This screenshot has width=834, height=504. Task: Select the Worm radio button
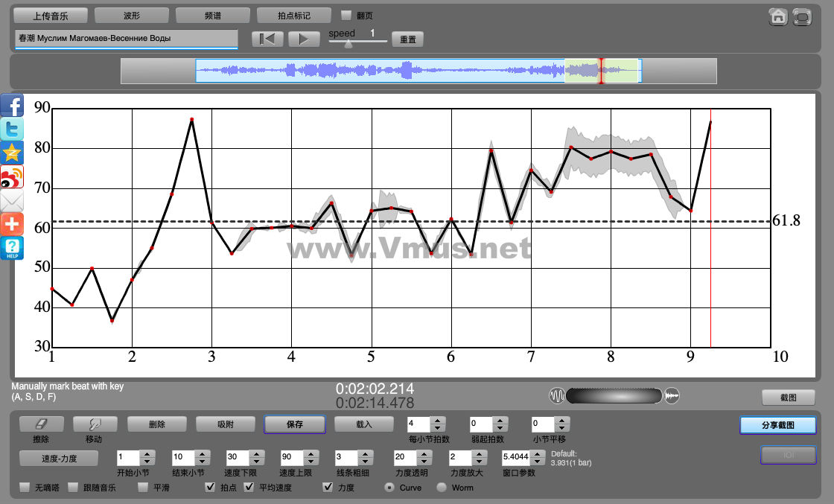442,488
